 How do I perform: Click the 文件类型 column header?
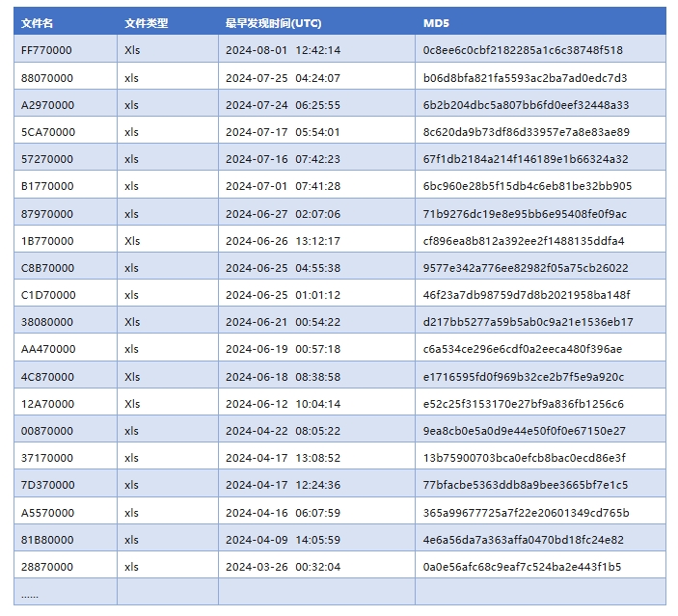146,22
